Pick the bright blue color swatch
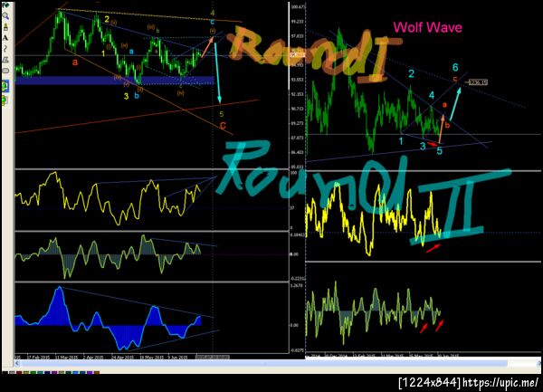Screen dimensions: 543x392 click(75, 373)
